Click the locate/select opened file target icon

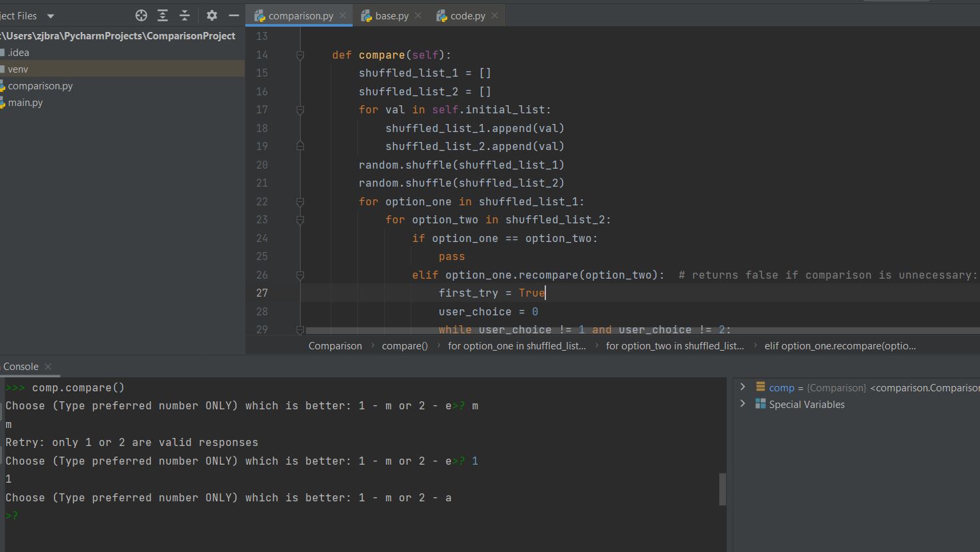tap(141, 15)
